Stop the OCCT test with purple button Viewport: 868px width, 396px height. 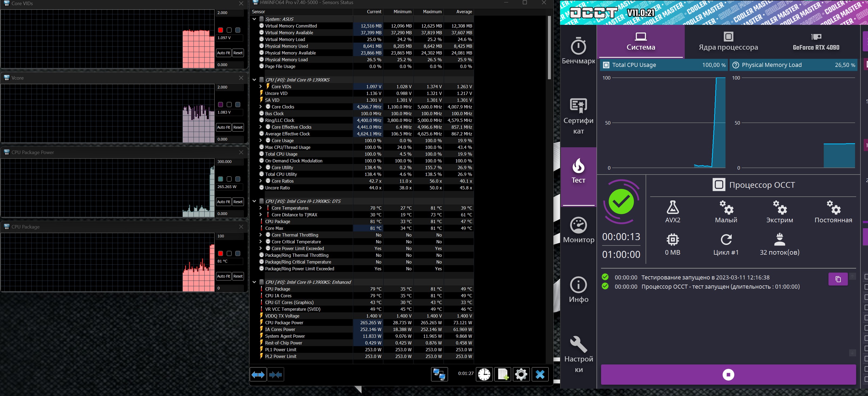(728, 374)
